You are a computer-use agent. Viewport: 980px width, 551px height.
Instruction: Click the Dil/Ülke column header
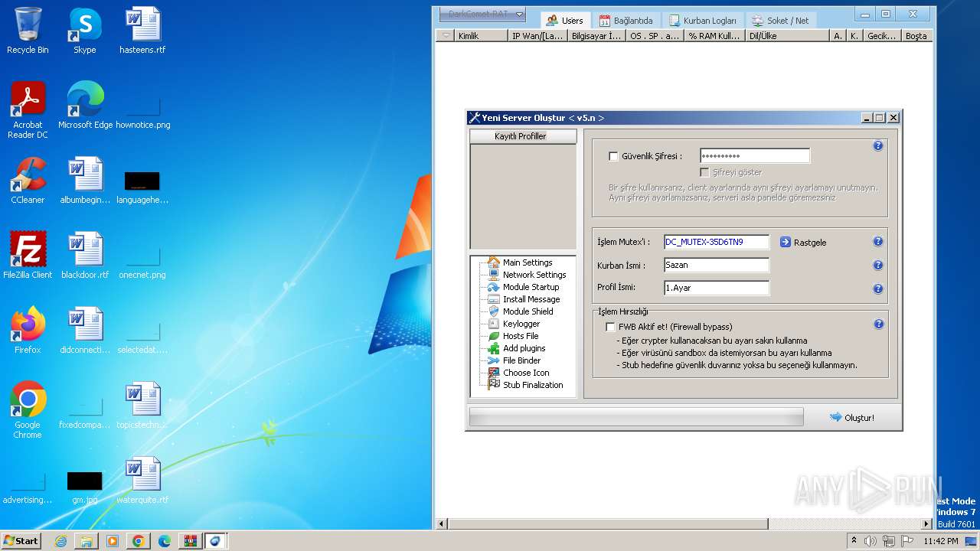pos(788,36)
